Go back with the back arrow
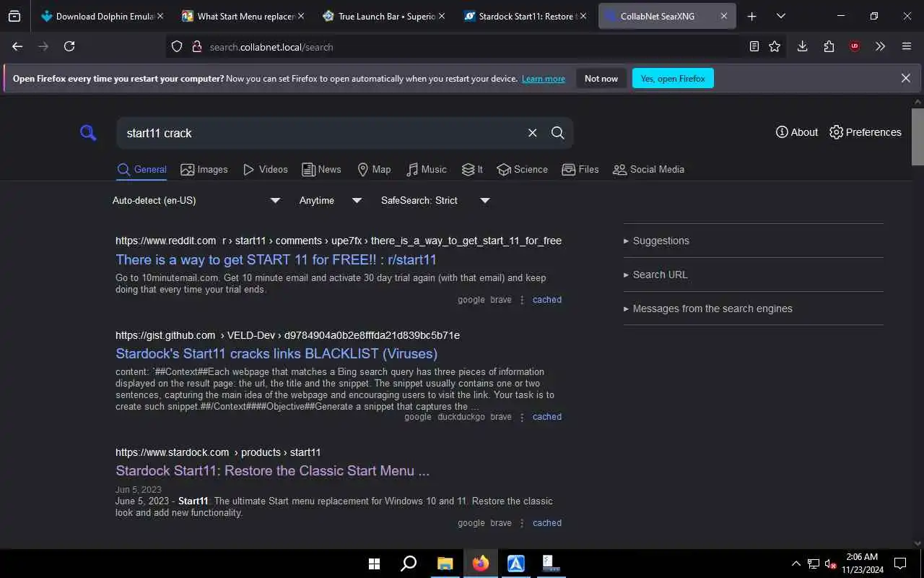 (17, 46)
